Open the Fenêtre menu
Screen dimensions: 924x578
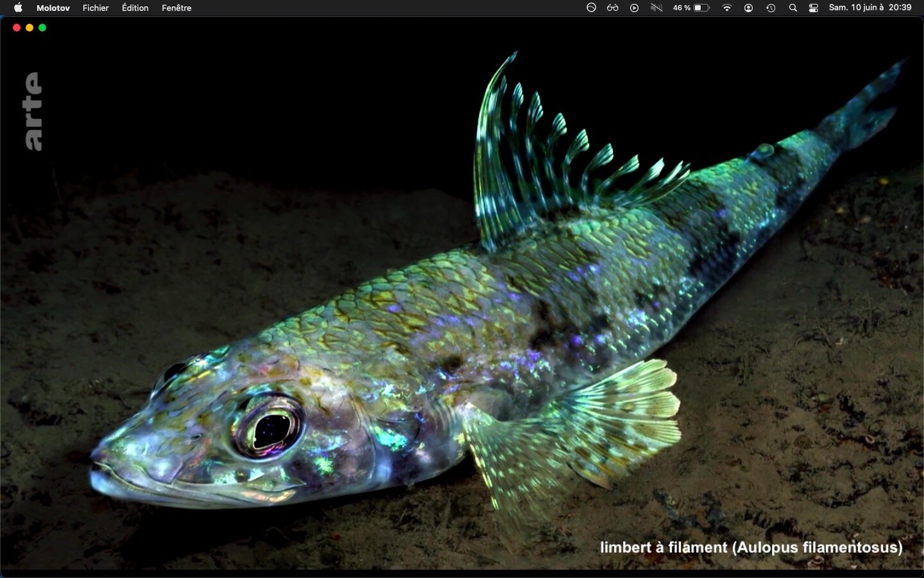coord(176,8)
